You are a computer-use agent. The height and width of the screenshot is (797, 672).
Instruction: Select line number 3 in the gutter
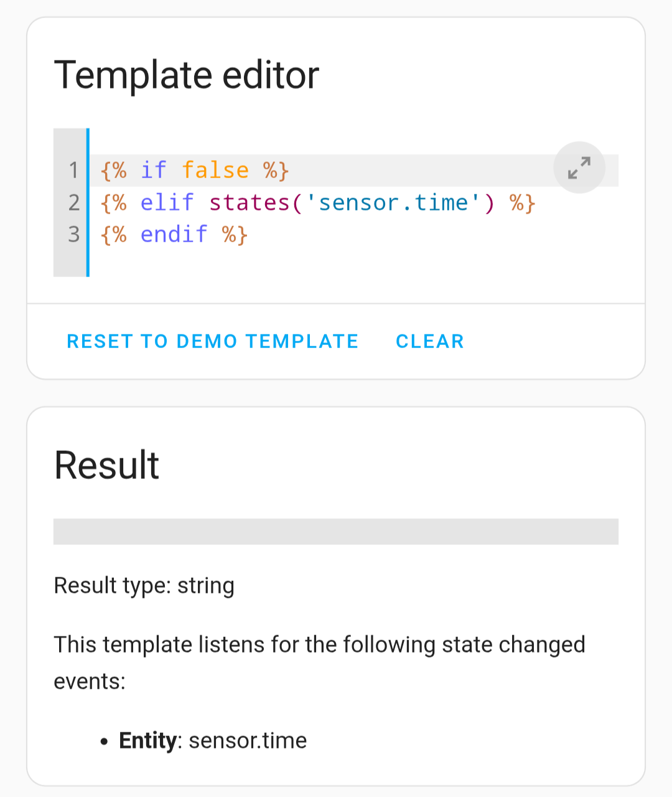coord(73,234)
